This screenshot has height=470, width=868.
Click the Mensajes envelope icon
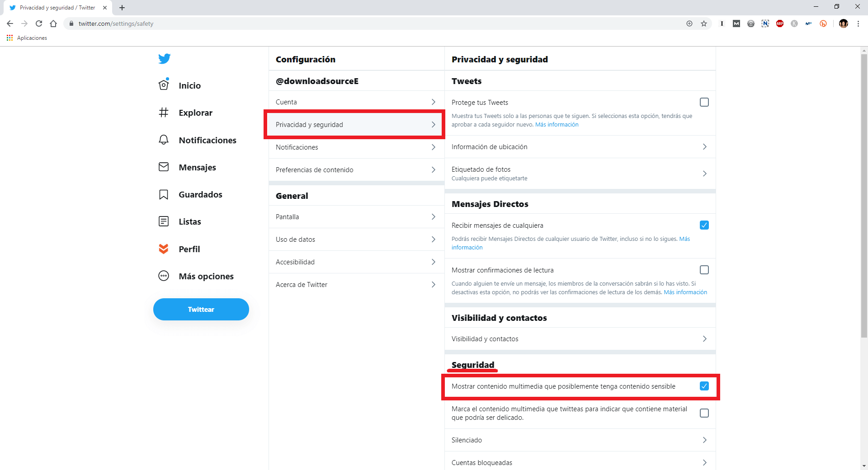point(164,167)
